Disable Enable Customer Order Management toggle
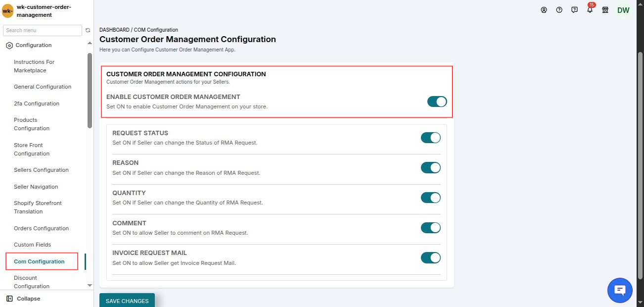This screenshot has width=644, height=307. 437,102
